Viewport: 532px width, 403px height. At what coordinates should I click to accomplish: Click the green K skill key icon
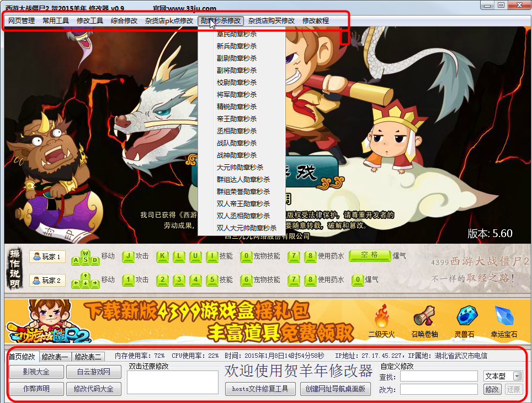tap(162, 256)
